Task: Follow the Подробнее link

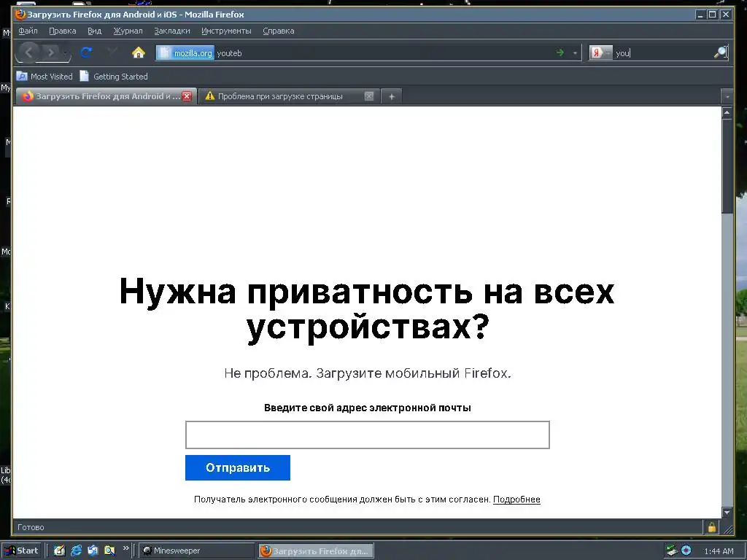Action: click(x=516, y=499)
